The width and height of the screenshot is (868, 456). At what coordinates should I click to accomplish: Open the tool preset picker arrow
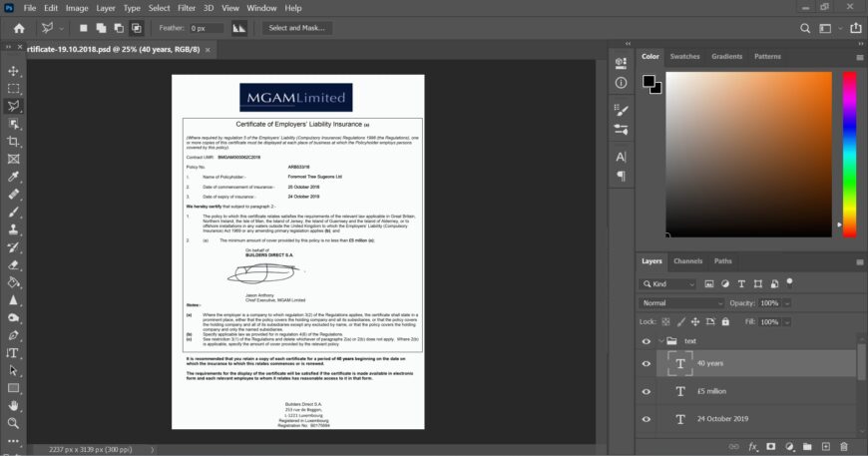(61, 28)
